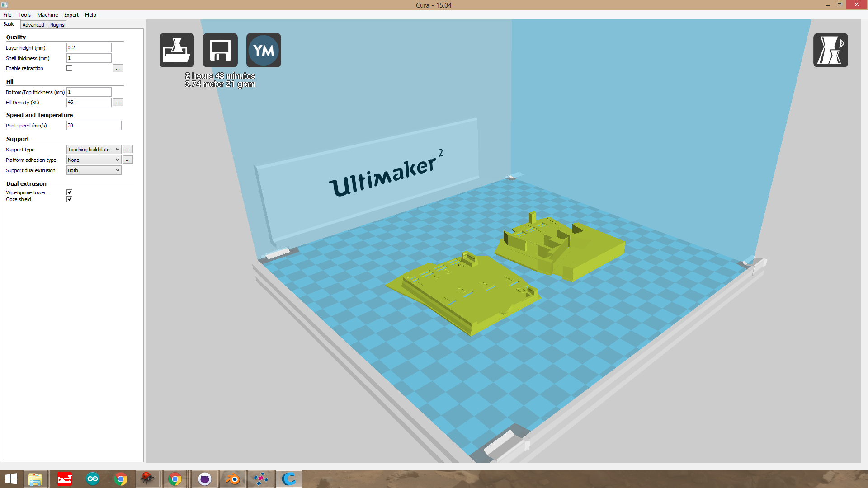This screenshot has height=488, width=868.
Task: Open the Platform adhesion type dropdown
Action: point(94,160)
